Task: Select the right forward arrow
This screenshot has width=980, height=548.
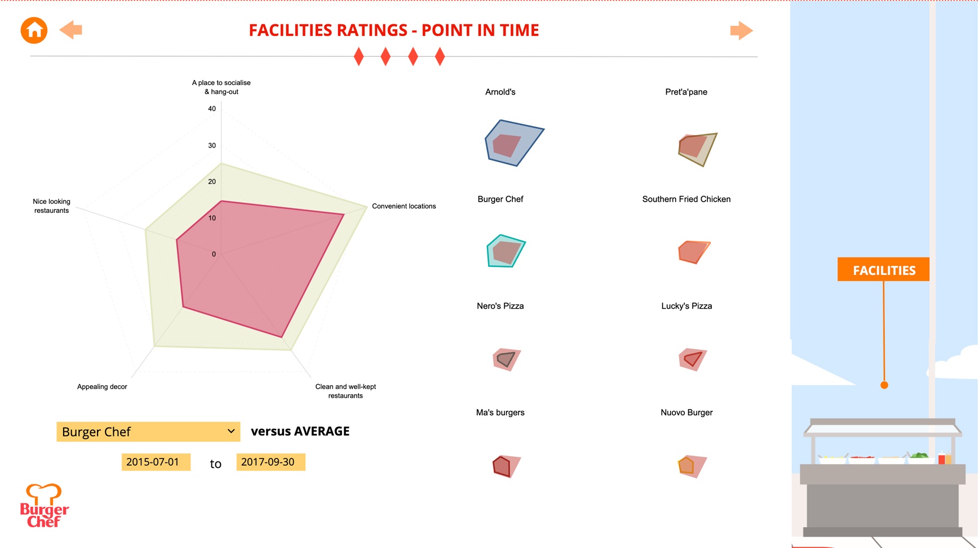Action: [741, 30]
